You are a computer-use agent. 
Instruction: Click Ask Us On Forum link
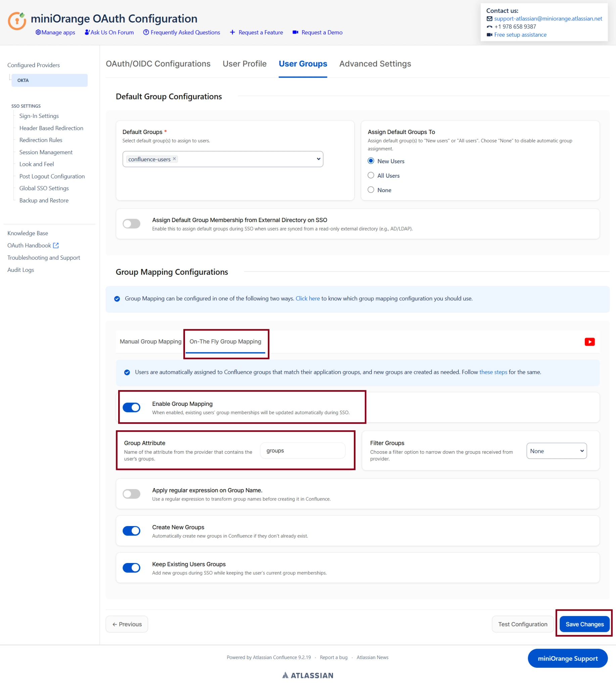pyautogui.click(x=112, y=32)
